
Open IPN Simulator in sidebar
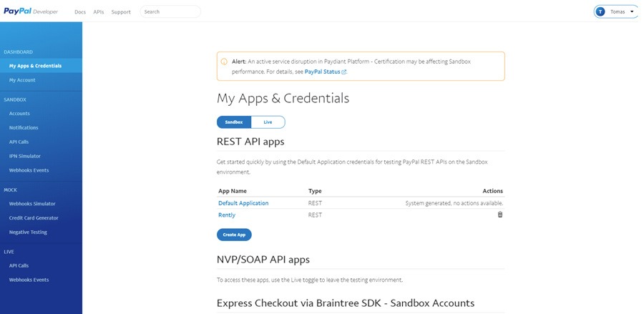click(24, 156)
